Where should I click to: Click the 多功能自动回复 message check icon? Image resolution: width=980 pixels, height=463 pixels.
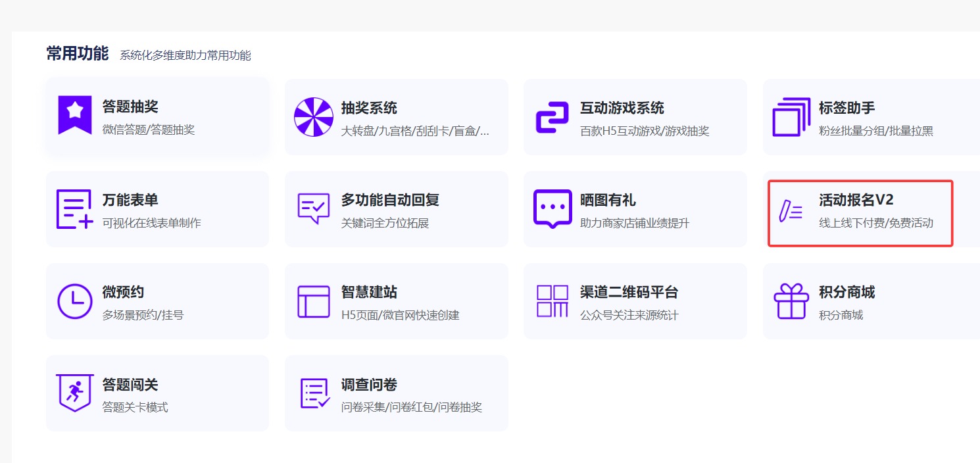[x=313, y=208]
